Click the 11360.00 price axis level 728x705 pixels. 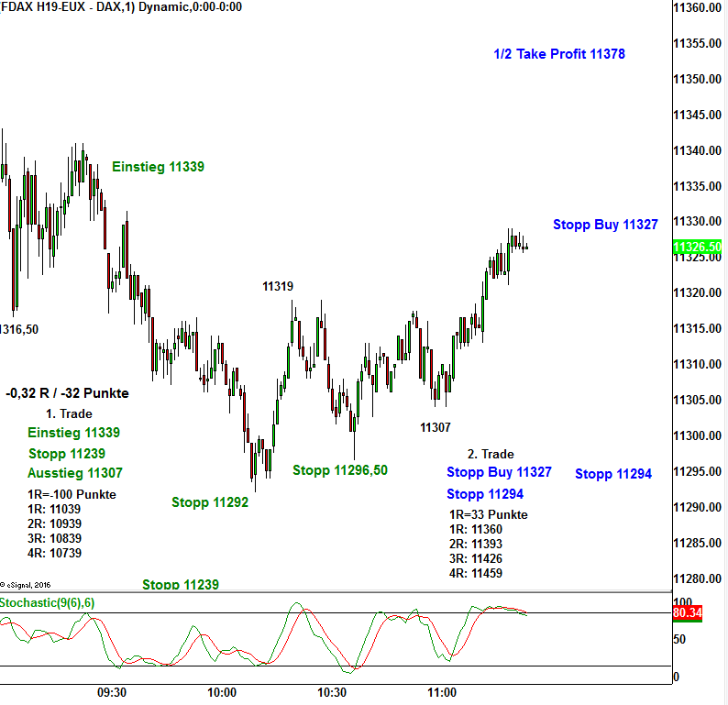point(699,7)
